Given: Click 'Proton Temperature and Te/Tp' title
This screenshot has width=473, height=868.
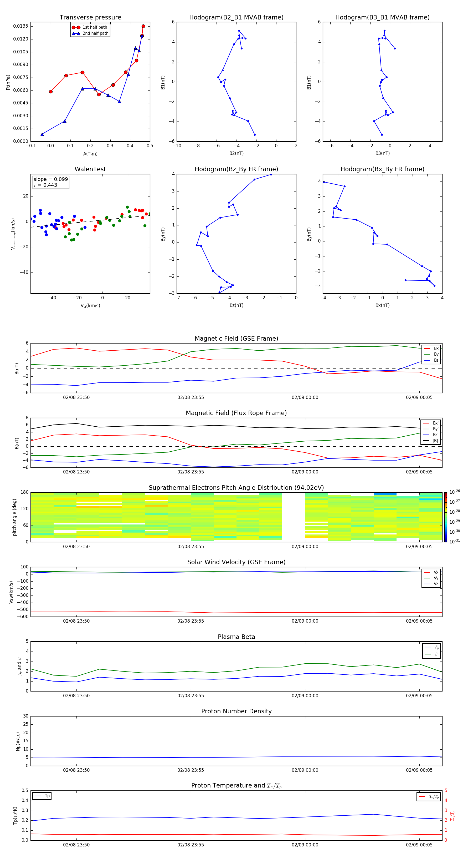Looking at the screenshot, I should point(236,785).
